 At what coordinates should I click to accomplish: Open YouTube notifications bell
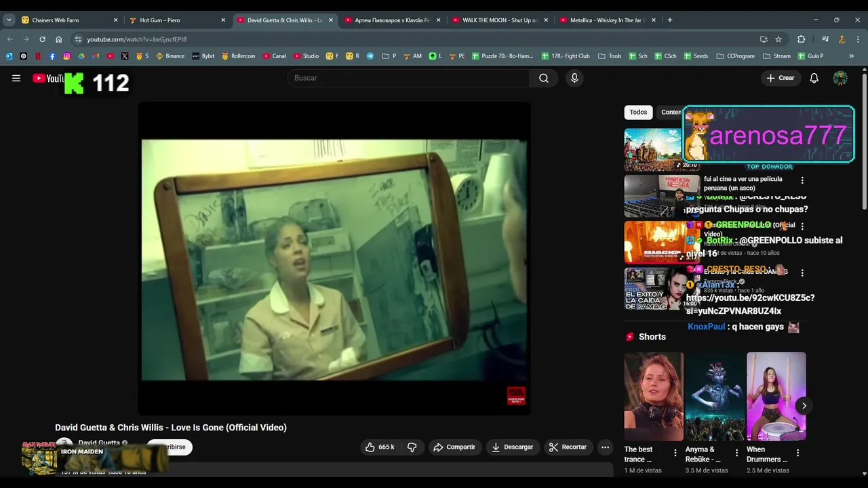(814, 78)
